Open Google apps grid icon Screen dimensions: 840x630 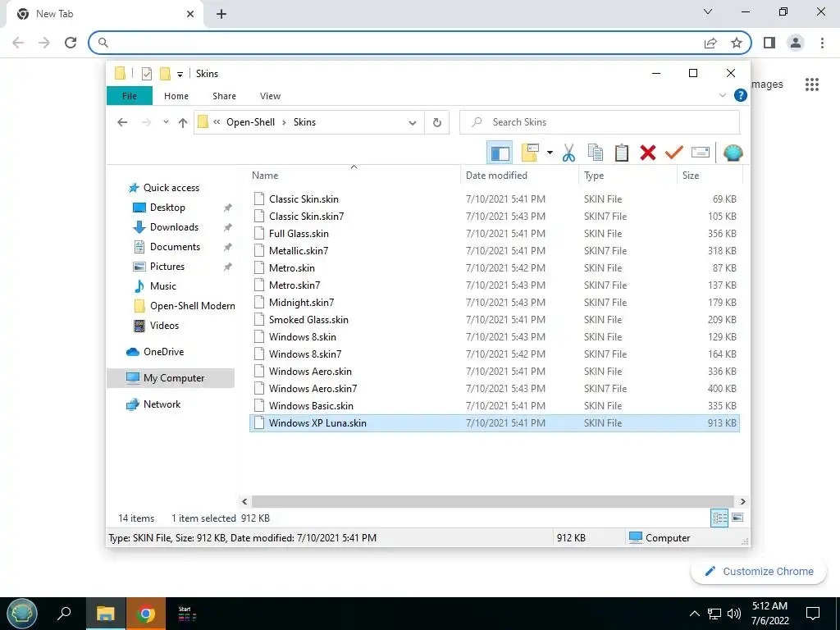click(812, 84)
